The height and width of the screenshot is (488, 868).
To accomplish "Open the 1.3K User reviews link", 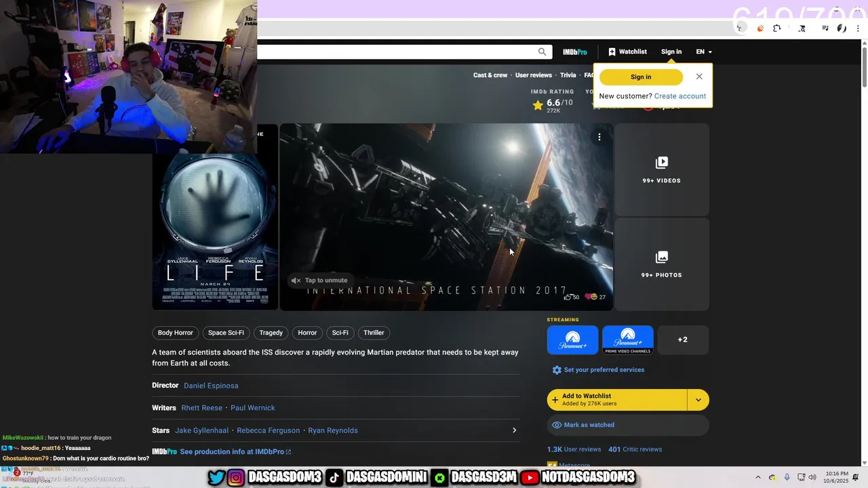I will tap(574, 449).
